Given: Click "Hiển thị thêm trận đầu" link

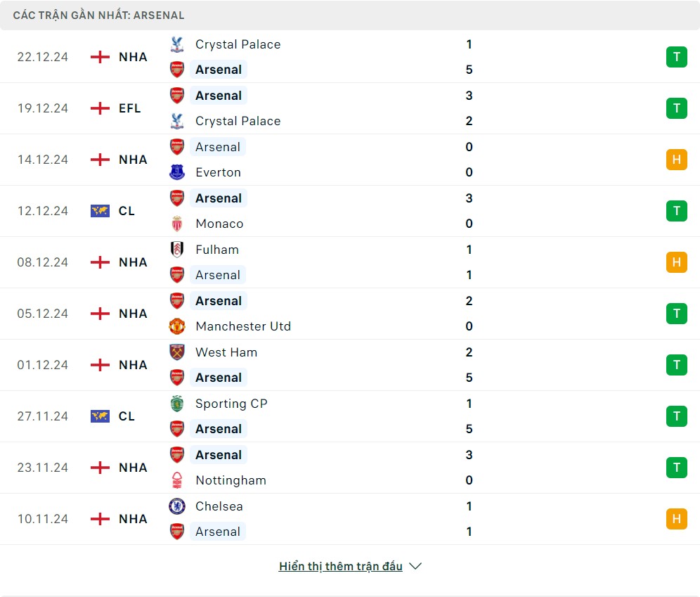Looking at the screenshot, I should (340, 566).
